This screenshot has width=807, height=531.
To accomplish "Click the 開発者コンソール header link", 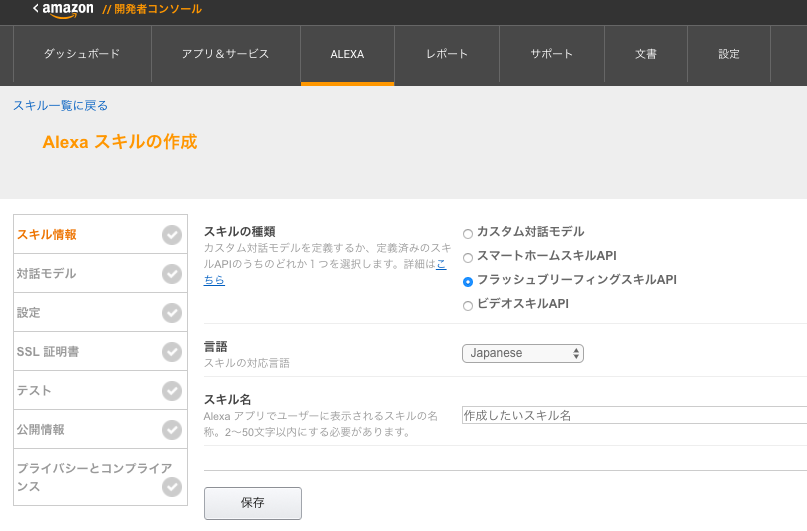I will (152, 9).
